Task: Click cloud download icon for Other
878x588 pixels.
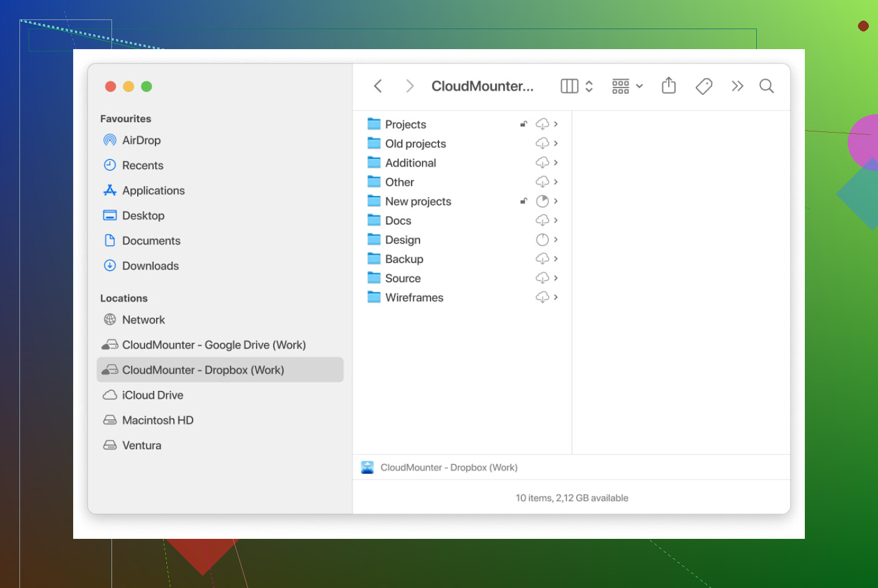Action: tap(542, 182)
